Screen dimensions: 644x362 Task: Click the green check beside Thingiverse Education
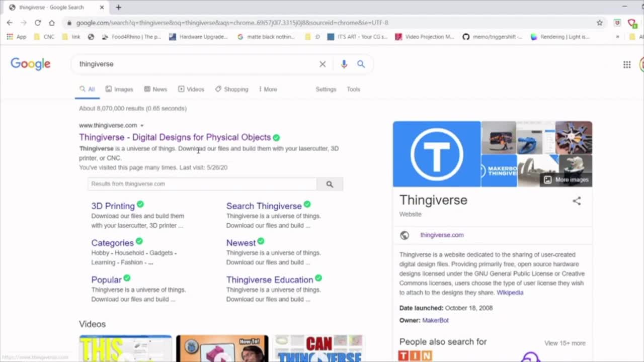tap(318, 278)
